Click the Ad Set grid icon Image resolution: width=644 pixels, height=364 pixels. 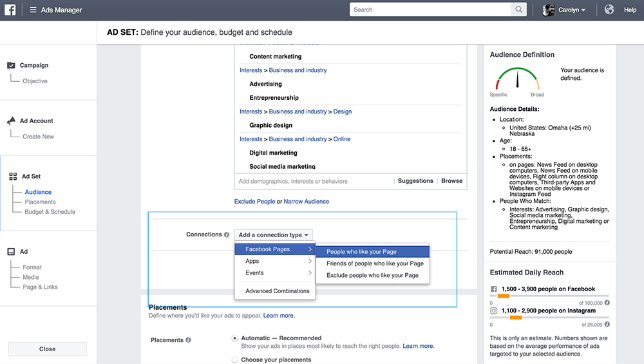point(13,177)
